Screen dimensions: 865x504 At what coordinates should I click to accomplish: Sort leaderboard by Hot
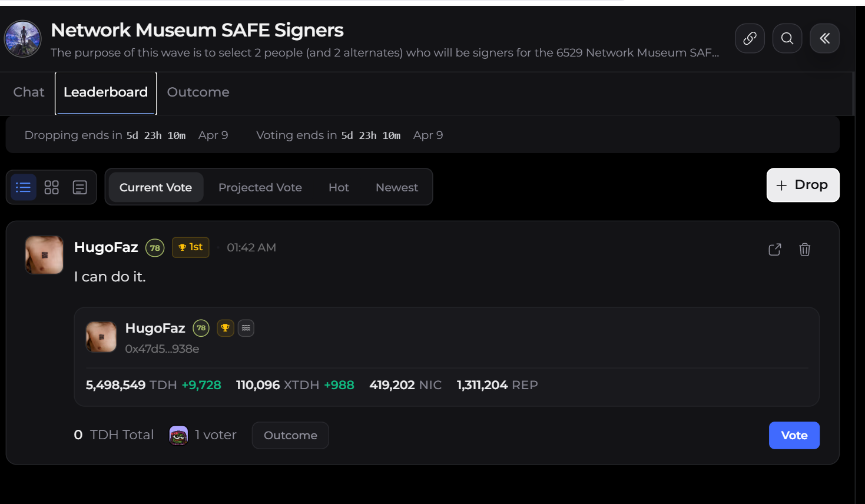(x=339, y=187)
